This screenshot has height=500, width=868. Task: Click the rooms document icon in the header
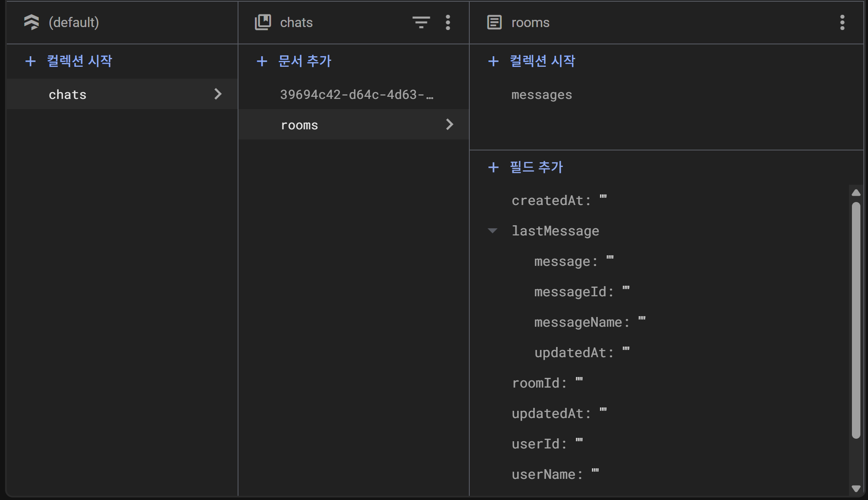click(494, 22)
